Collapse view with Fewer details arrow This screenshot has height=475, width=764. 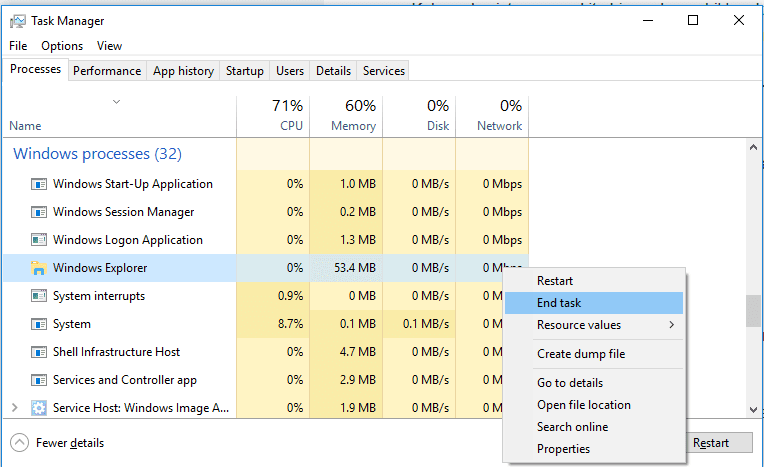19,443
